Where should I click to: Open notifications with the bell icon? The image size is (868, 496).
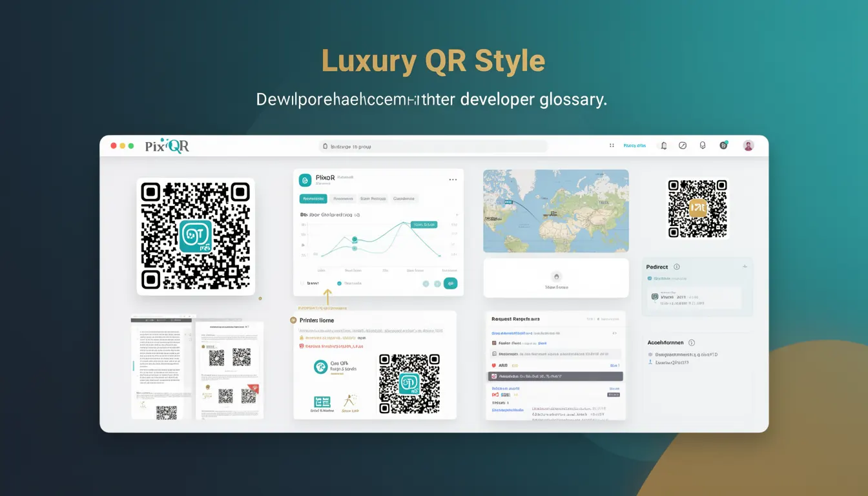pos(663,146)
